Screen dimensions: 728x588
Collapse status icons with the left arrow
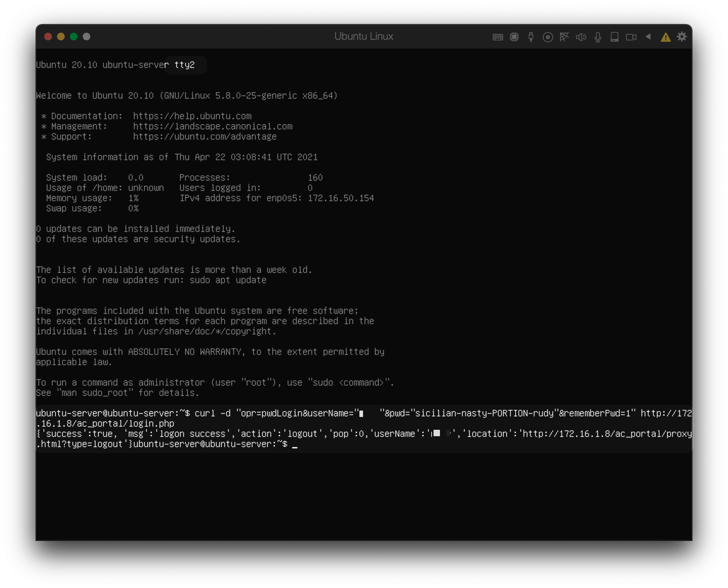click(x=648, y=37)
